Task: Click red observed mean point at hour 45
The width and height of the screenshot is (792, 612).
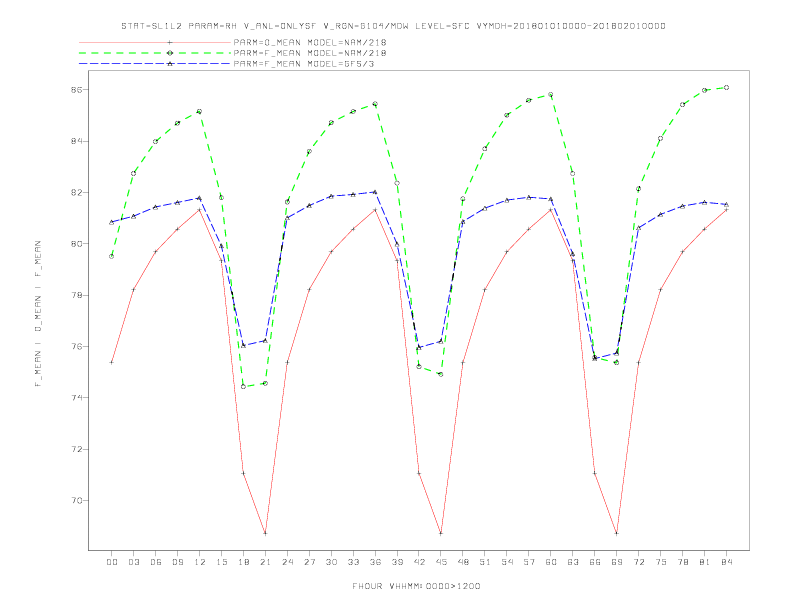Action: (441, 533)
